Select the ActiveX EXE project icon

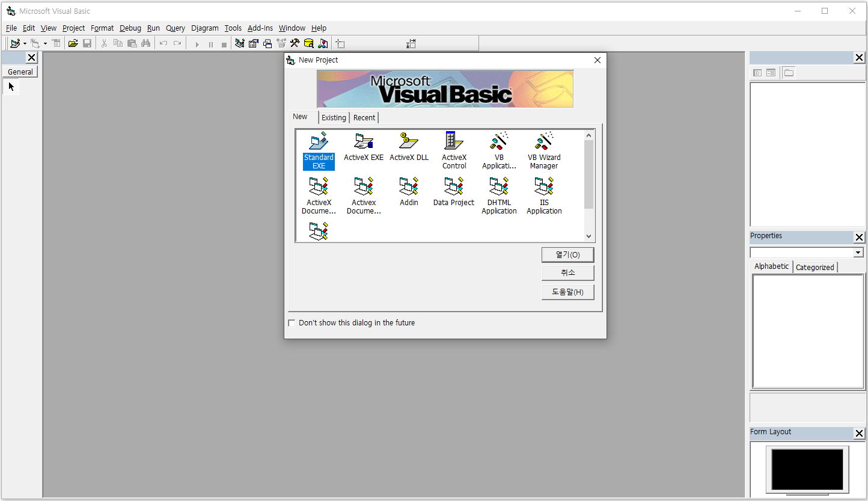pyautogui.click(x=364, y=146)
